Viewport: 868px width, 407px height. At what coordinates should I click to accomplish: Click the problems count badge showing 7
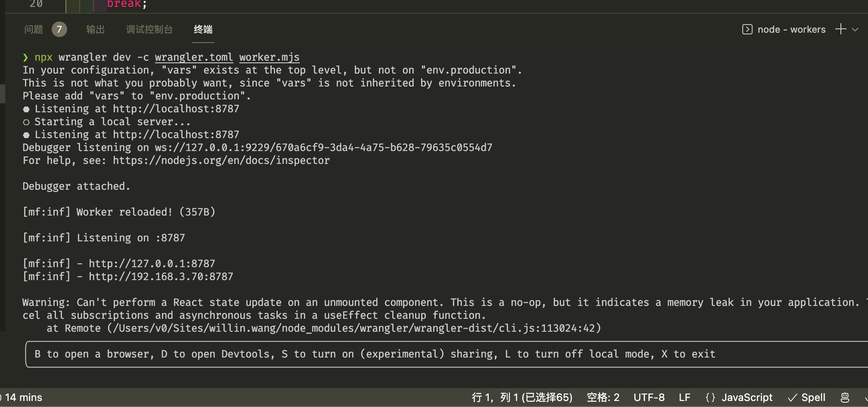[59, 29]
